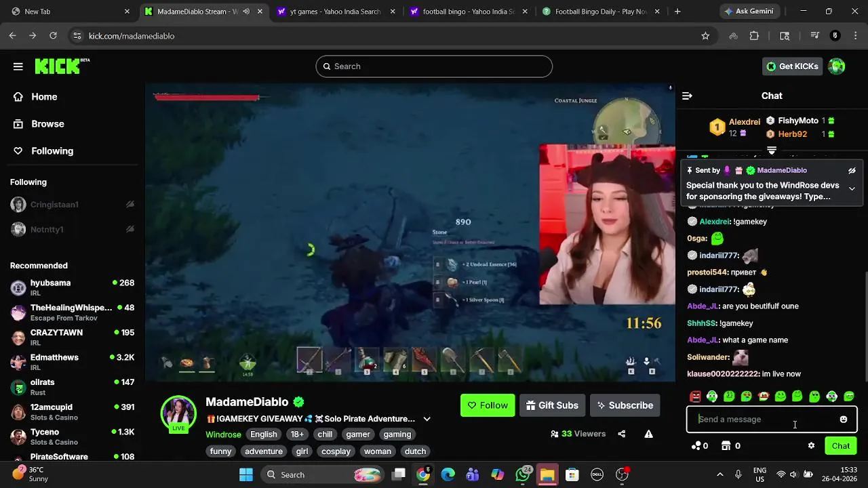Screen dimensions: 868x488
Task: Open File Explorer from the taskbar
Action: (x=547, y=474)
